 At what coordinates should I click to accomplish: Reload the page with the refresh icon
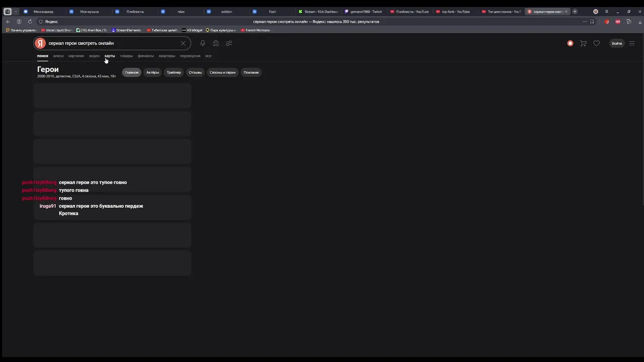coord(30,22)
